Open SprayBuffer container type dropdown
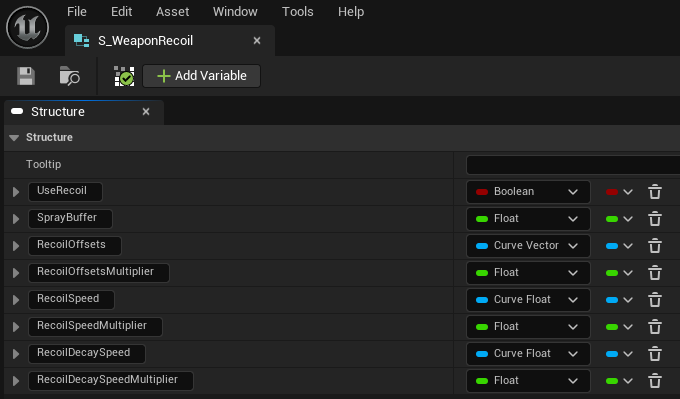Image resolution: width=680 pixels, height=399 pixels. 619,219
